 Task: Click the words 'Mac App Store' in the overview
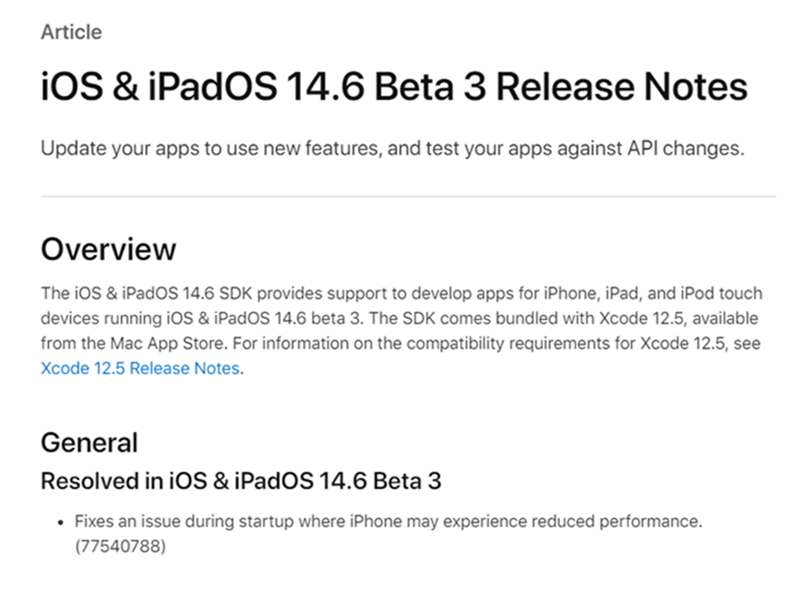167,343
